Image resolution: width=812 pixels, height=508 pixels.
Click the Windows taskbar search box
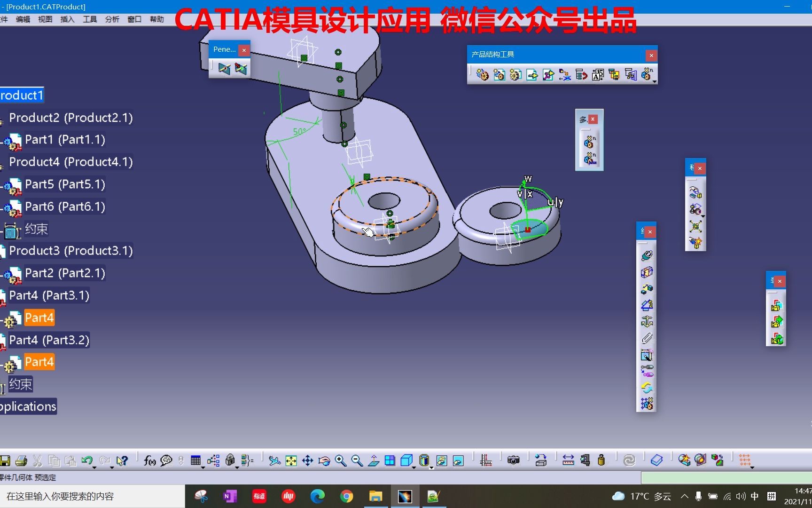click(x=93, y=496)
